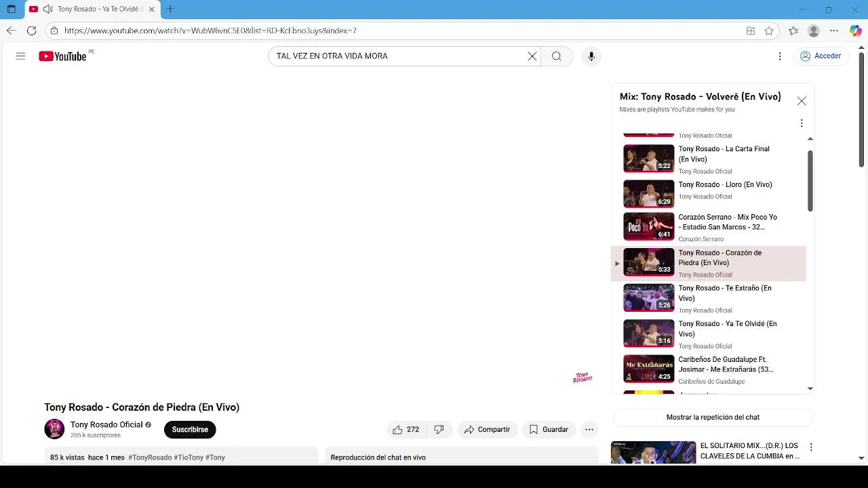Subscribe with the Suscribirse button
Image resolution: width=868 pixels, height=488 pixels.
190,429
